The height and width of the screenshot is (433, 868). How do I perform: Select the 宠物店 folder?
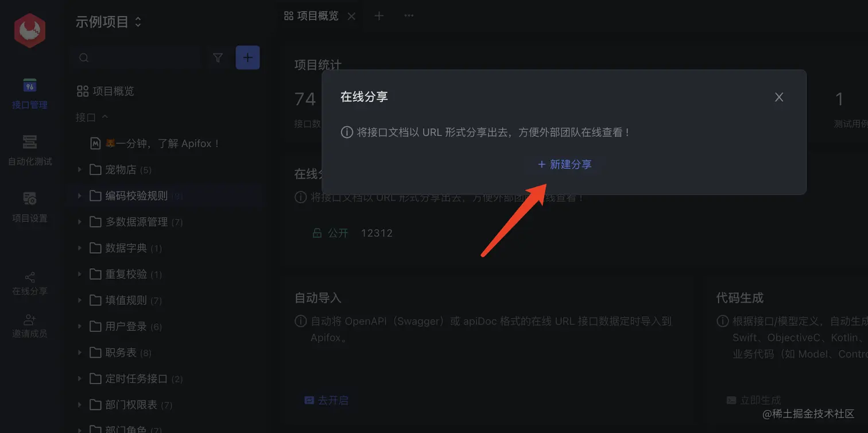pos(121,169)
